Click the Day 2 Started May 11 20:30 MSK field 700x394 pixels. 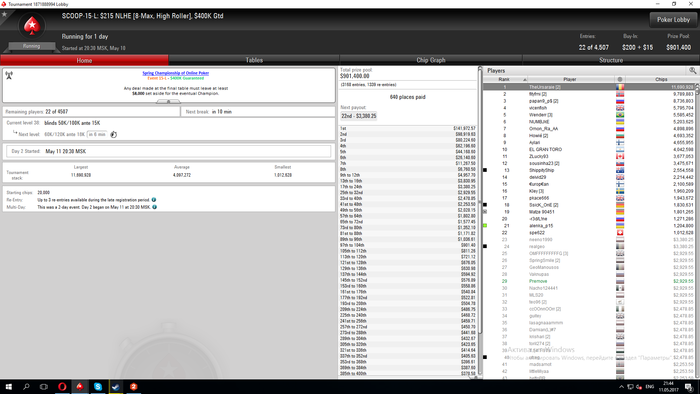click(x=169, y=151)
